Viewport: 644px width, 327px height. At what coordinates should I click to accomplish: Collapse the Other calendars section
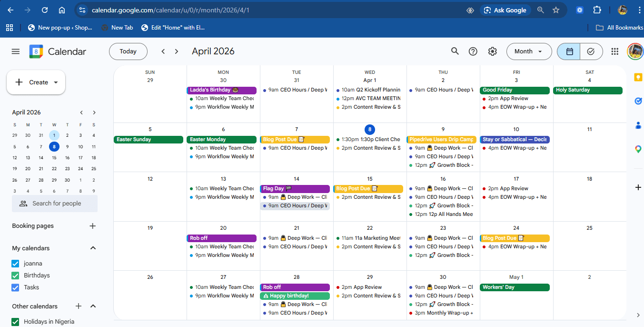click(93, 306)
